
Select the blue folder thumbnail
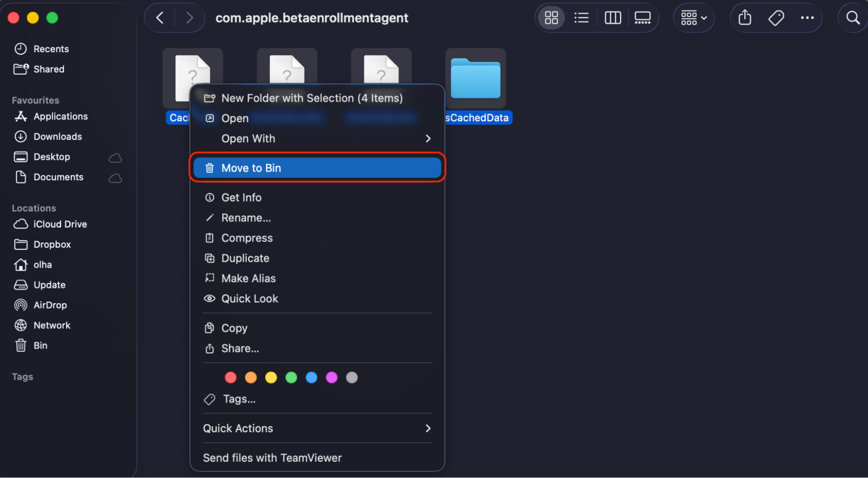(475, 79)
